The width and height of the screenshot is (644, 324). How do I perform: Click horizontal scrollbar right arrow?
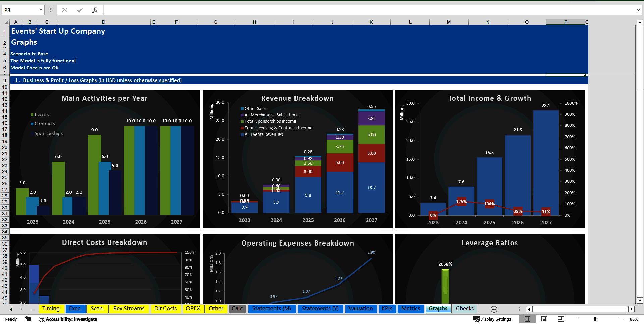tap(632, 309)
